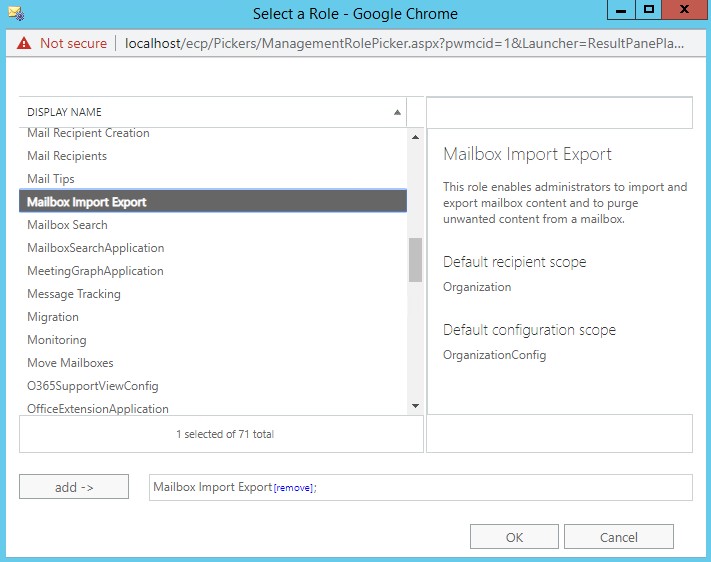The height and width of the screenshot is (562, 711).
Task: Select the Mail Tips role
Action: pyautogui.click(x=51, y=179)
